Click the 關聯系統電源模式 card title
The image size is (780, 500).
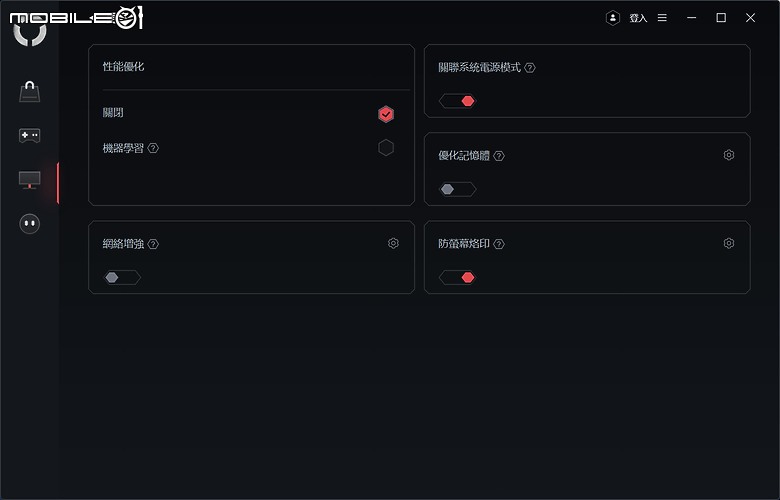[479, 68]
